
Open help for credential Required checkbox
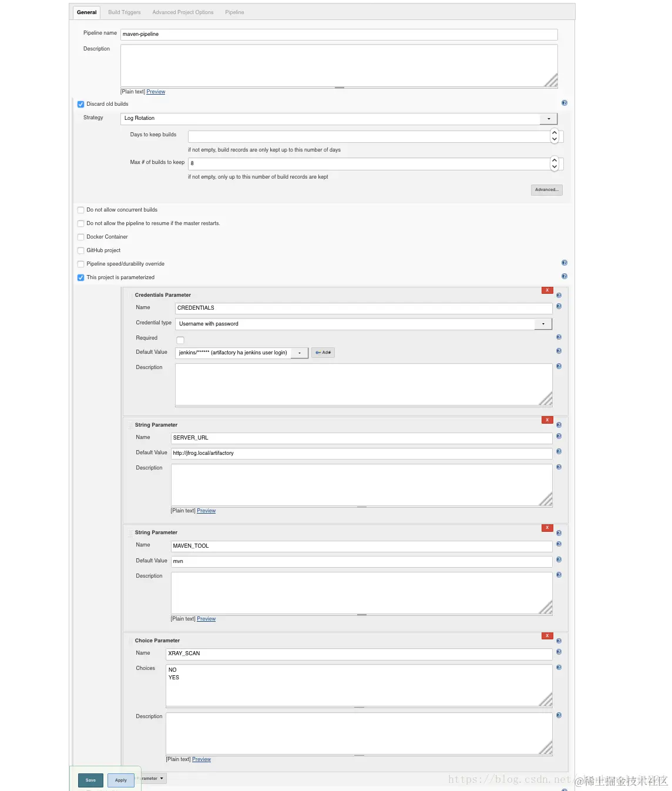click(x=559, y=337)
